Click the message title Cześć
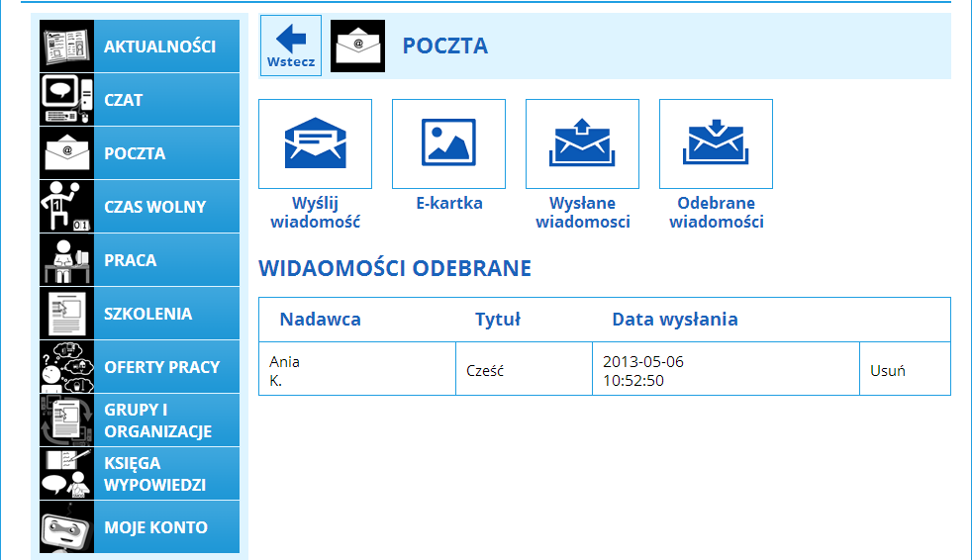 (485, 370)
